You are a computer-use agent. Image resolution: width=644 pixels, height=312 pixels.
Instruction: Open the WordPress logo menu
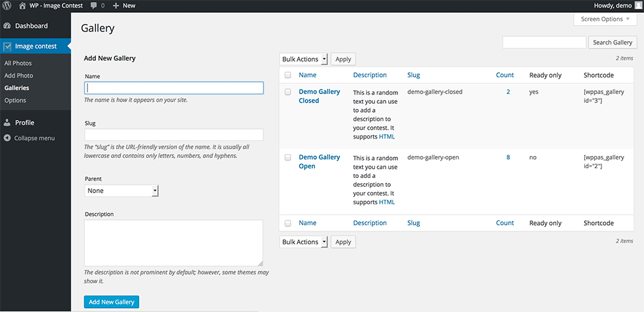point(6,6)
